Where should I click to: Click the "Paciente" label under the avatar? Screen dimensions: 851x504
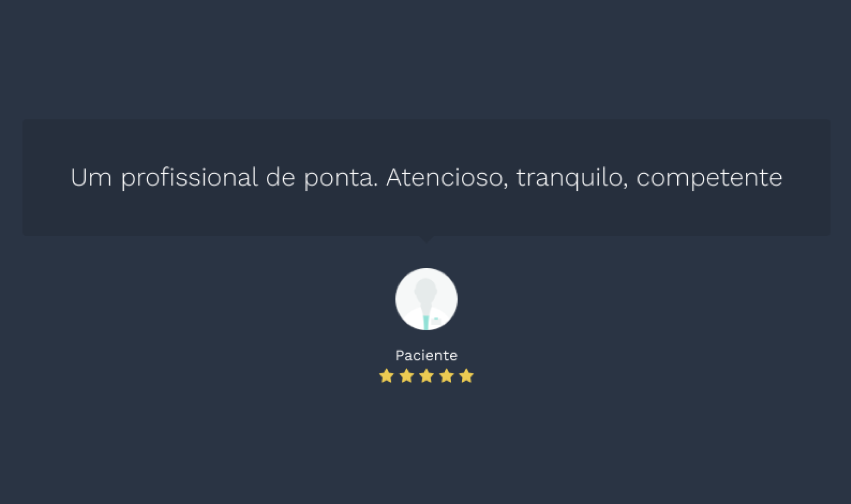pos(426,355)
